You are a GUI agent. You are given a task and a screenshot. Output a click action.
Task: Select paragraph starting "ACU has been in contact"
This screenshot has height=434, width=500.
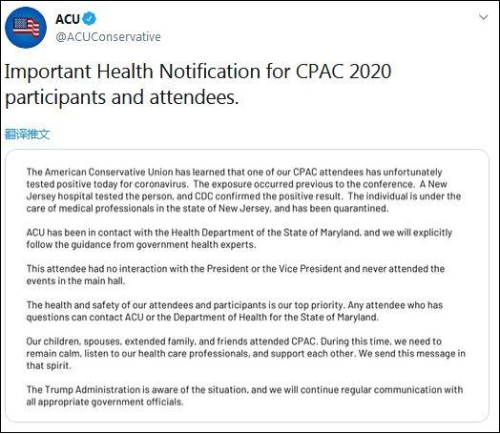point(239,239)
